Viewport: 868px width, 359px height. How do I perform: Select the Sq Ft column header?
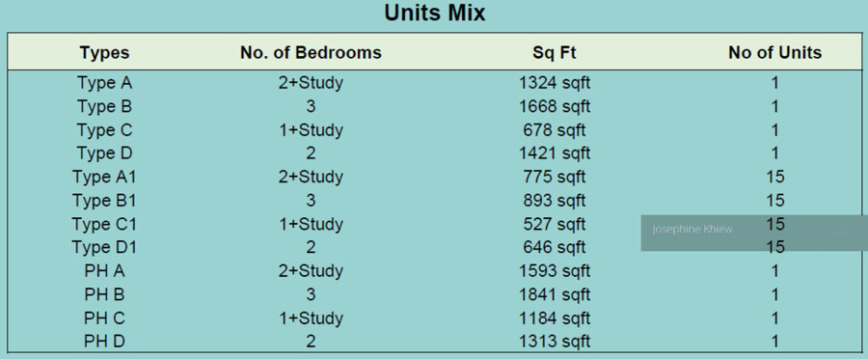click(x=555, y=53)
